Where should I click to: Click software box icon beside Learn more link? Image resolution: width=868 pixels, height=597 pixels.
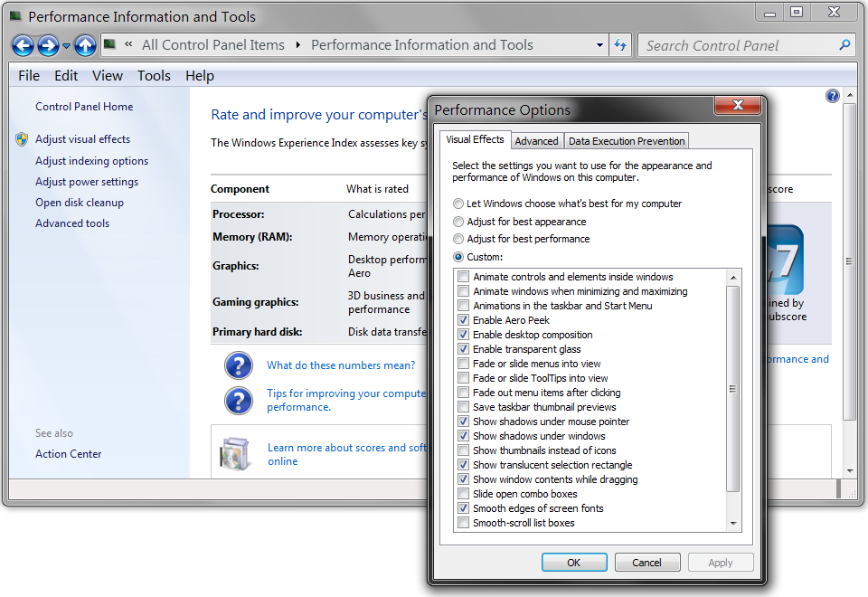coord(235,454)
